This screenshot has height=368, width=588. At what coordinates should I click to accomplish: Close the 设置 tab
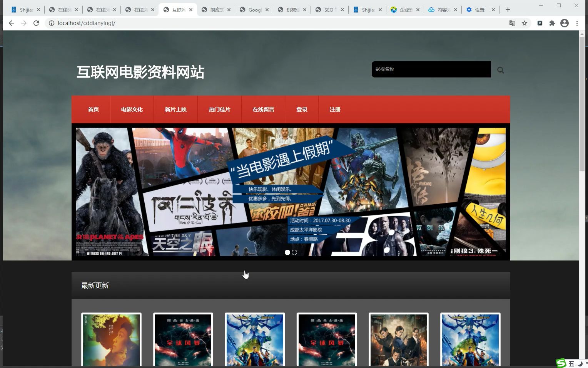(x=493, y=10)
